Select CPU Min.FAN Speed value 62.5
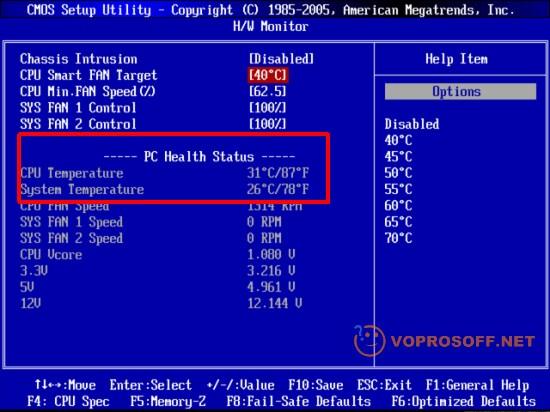550x412 pixels. point(268,92)
